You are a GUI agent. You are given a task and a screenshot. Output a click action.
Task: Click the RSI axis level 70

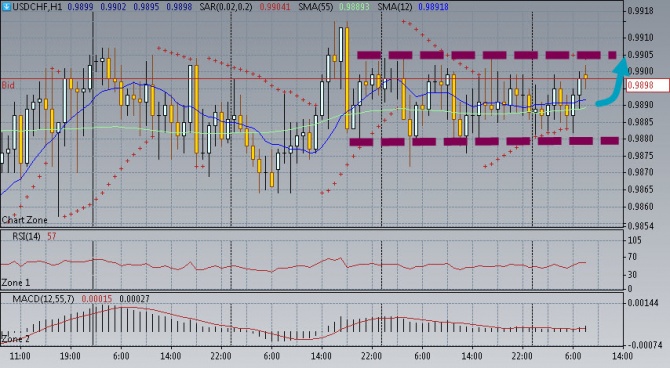(x=632, y=257)
